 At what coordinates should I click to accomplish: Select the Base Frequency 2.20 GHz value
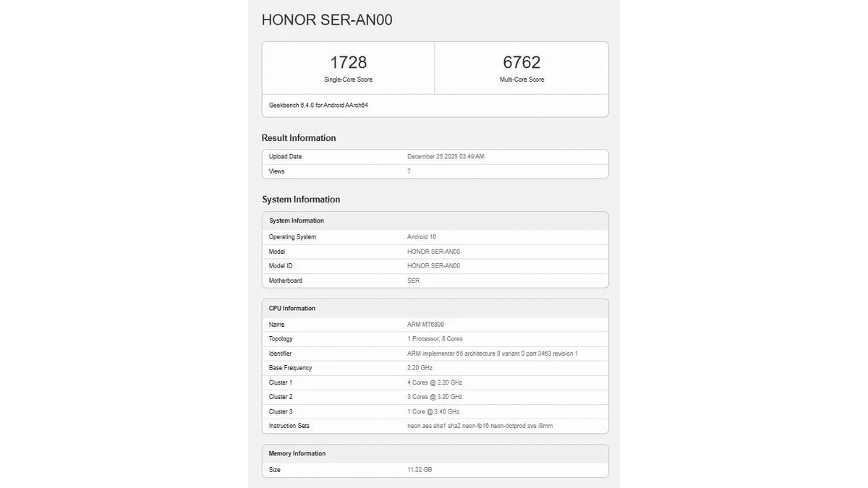[420, 368]
